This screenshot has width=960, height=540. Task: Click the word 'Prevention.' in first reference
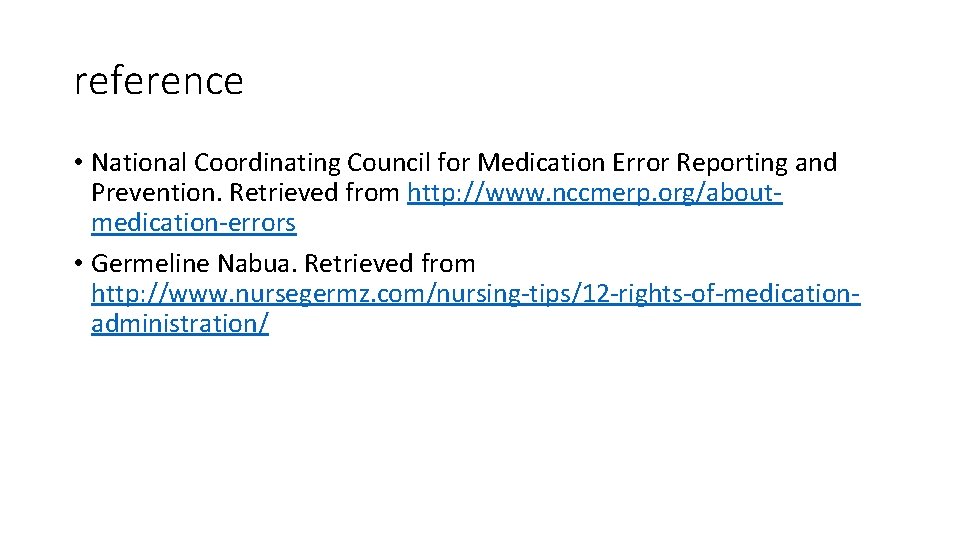(157, 193)
